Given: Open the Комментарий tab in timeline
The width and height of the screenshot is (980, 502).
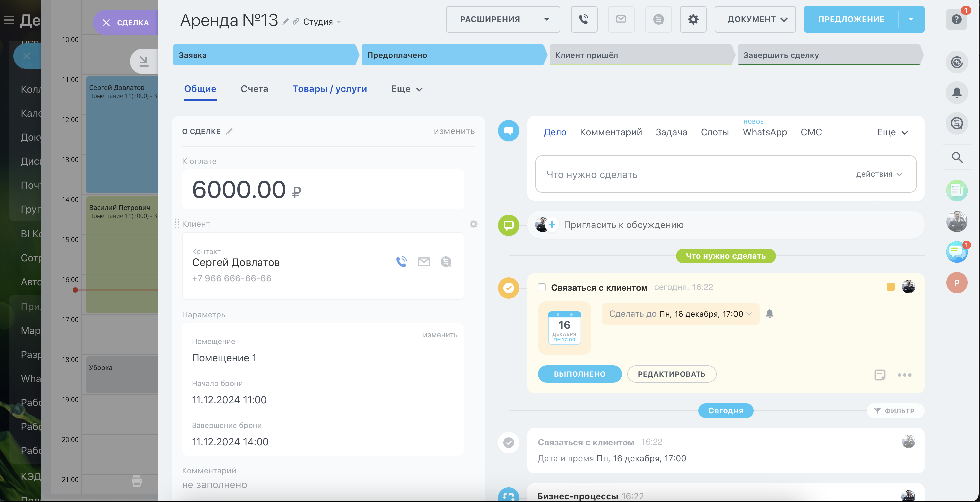Looking at the screenshot, I should [611, 132].
